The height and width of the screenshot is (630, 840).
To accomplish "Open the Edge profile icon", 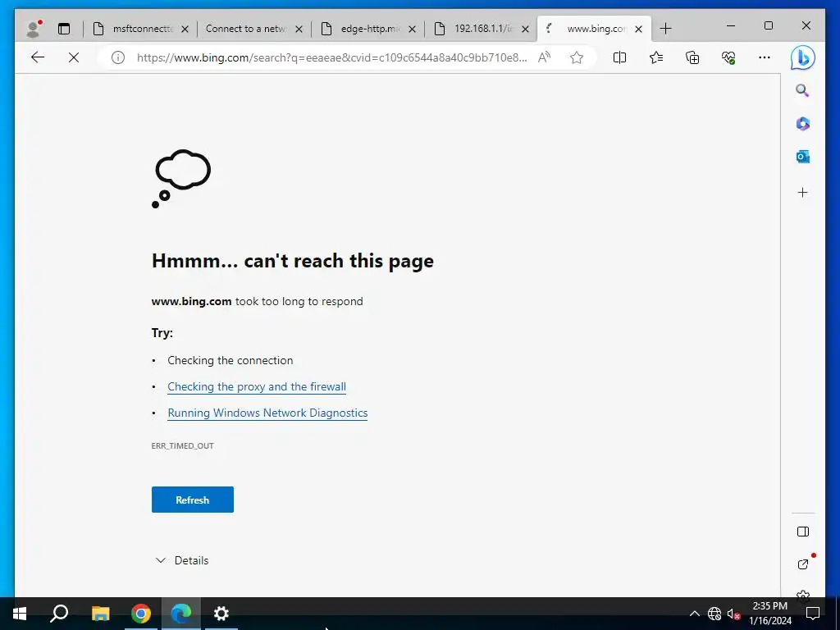I will click(x=34, y=29).
